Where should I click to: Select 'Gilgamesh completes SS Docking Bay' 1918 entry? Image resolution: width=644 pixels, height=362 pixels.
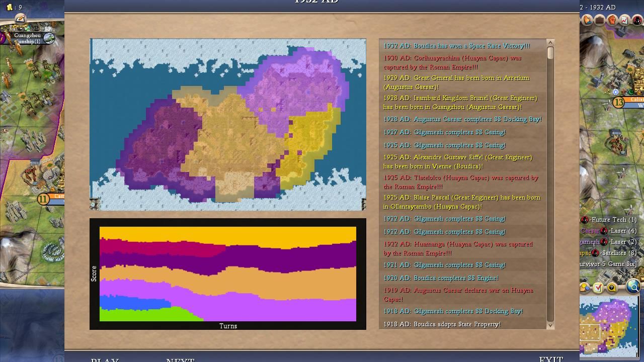point(462,311)
